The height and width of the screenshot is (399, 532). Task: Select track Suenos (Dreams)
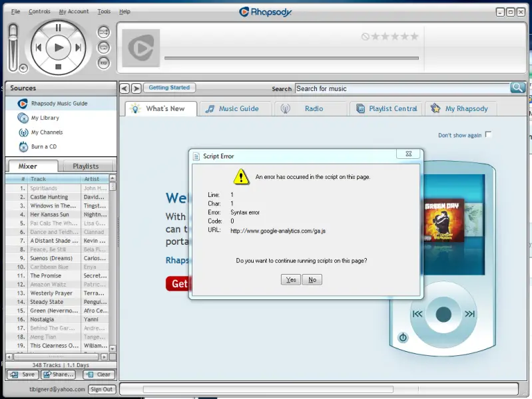pos(57,258)
